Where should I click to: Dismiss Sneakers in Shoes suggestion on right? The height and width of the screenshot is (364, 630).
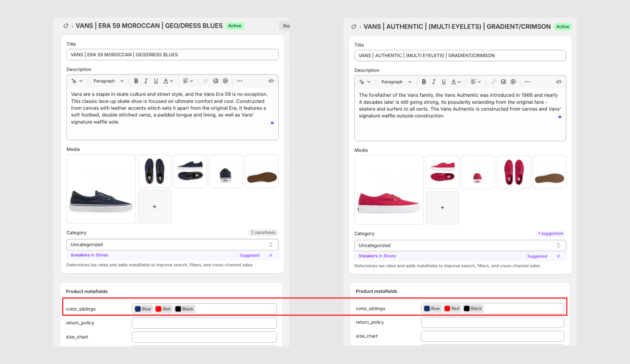click(x=558, y=256)
